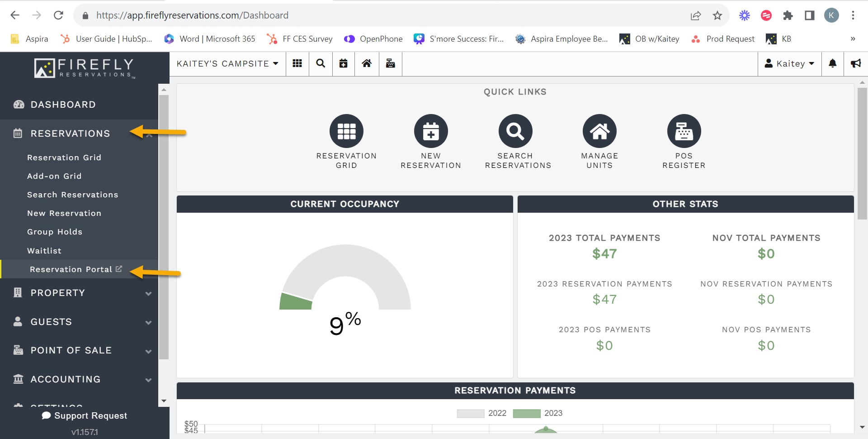
Task: Open the Kaitey user account dropdown
Action: [789, 63]
